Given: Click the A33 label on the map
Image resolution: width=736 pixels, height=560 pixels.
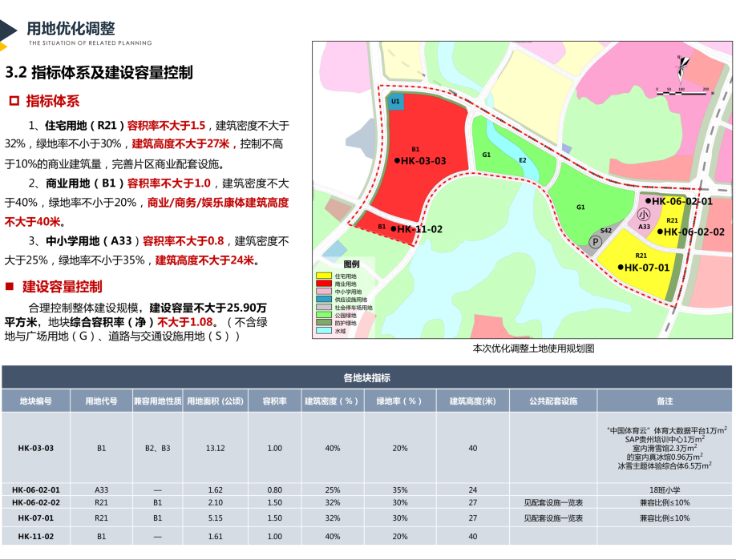Looking at the screenshot, I should [x=644, y=227].
